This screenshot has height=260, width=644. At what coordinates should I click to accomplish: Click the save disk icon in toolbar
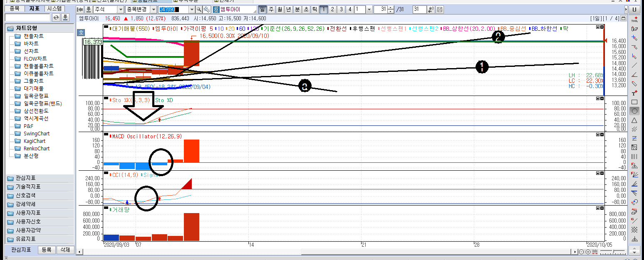tap(440, 9)
